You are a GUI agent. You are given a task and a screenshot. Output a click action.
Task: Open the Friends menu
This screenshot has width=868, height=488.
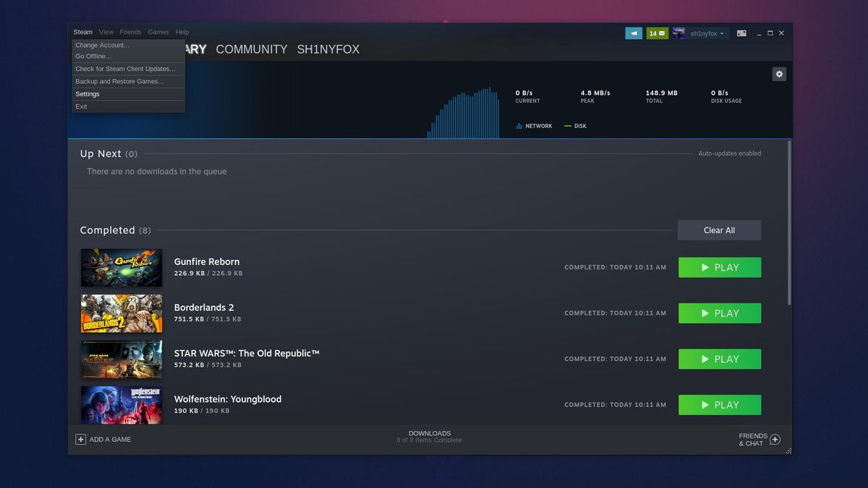coord(130,32)
